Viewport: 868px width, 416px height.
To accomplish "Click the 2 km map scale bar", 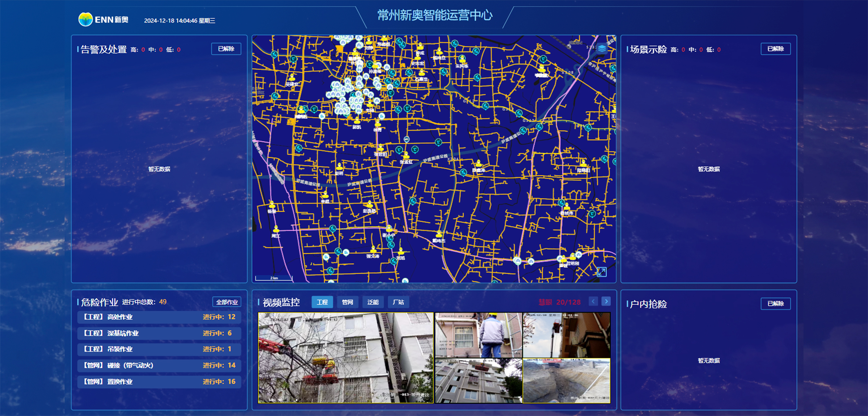I will tap(274, 278).
